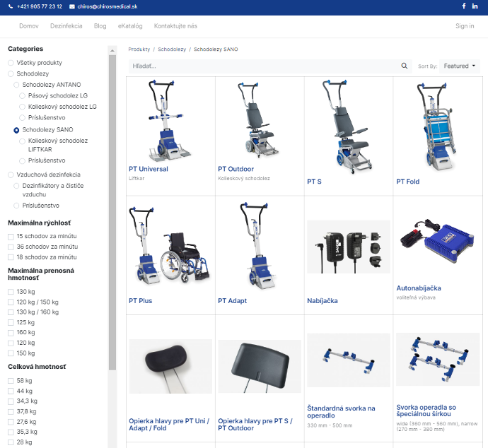Open the Blog menu item

(100, 26)
